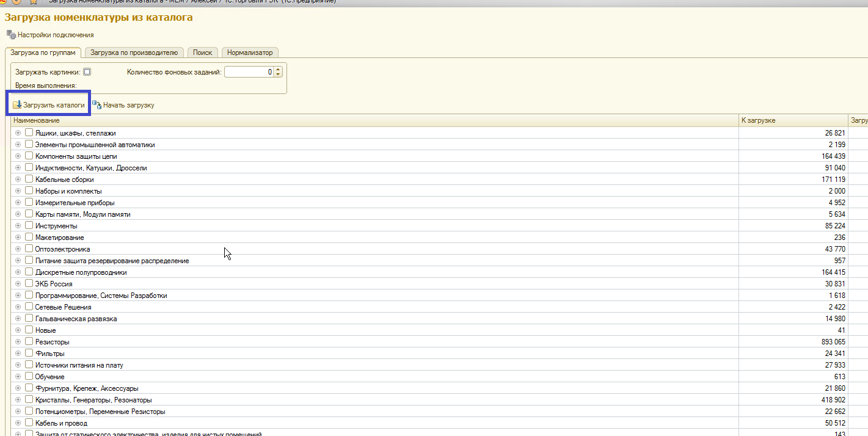Expand the Фильтры tree node
868x436 pixels.
tap(18, 354)
